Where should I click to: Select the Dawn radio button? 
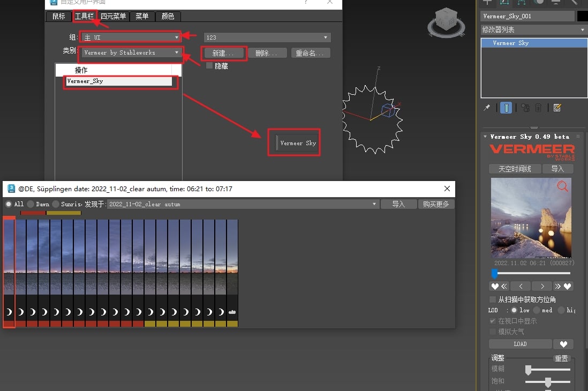point(31,204)
